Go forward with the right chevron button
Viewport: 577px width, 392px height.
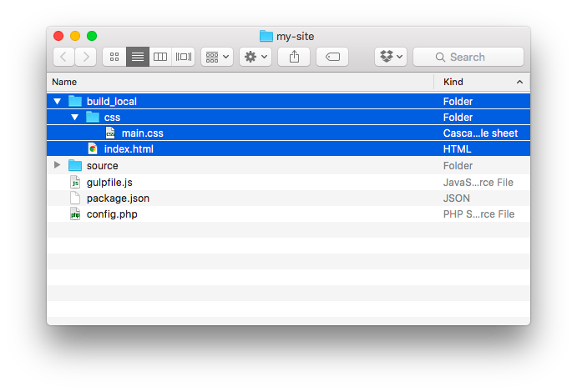pyautogui.click(x=86, y=57)
